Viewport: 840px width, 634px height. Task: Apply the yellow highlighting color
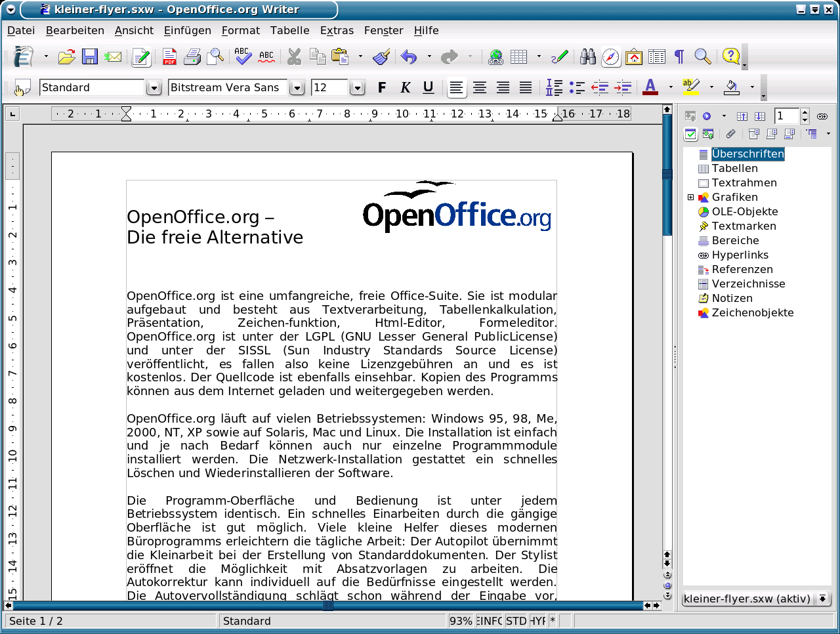(691, 88)
